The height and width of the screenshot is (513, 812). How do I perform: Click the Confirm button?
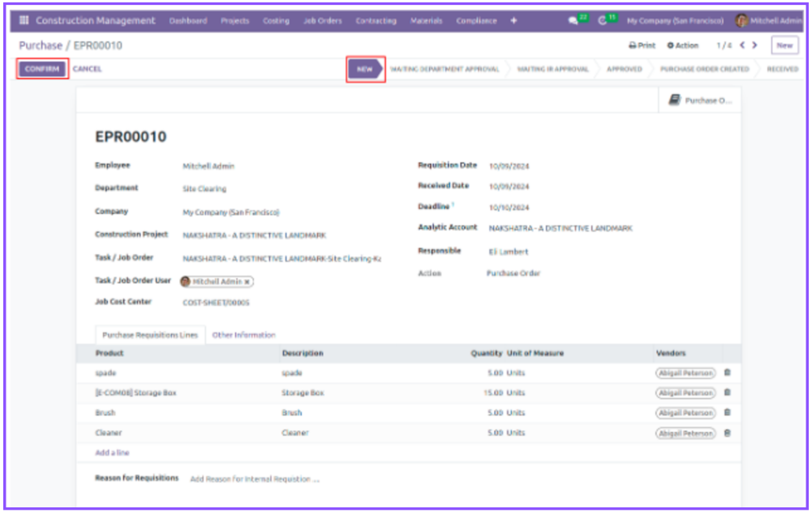click(42, 69)
